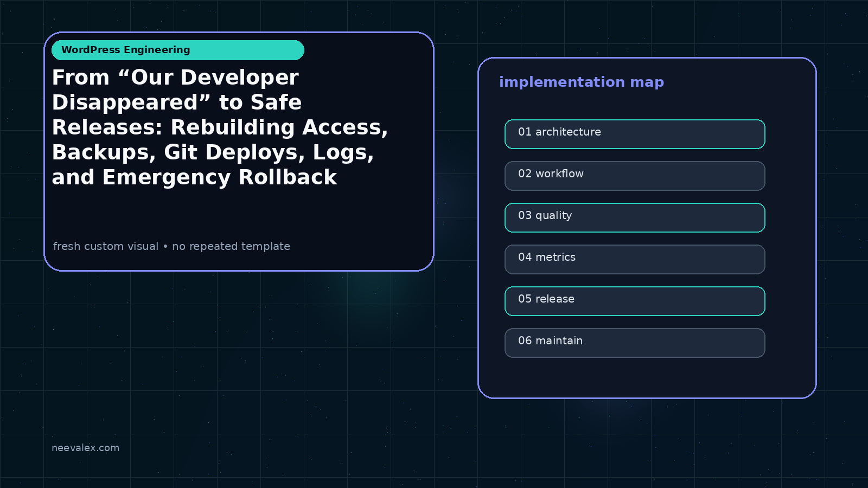Click the 06 maintain step
Image resolution: width=868 pixels, height=488 pixels.
pyautogui.click(x=635, y=343)
